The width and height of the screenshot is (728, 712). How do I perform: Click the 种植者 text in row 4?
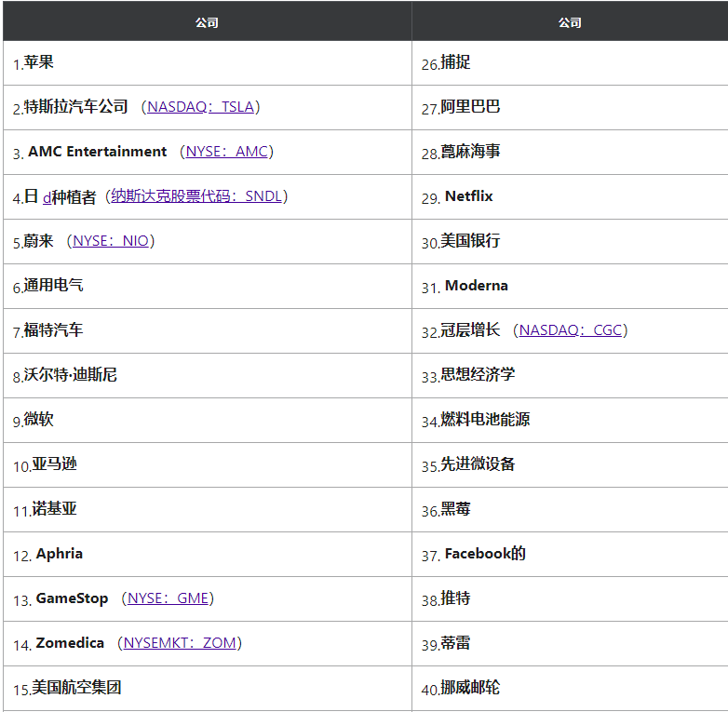pyautogui.click(x=74, y=196)
